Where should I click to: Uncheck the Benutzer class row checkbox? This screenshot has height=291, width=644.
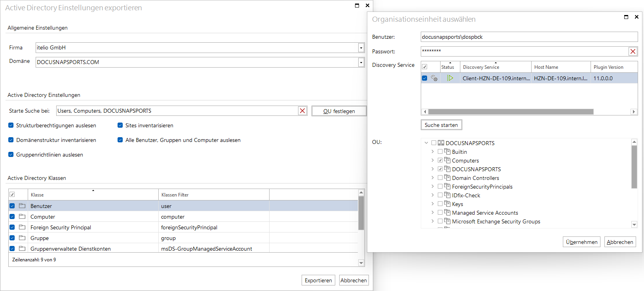coord(12,206)
